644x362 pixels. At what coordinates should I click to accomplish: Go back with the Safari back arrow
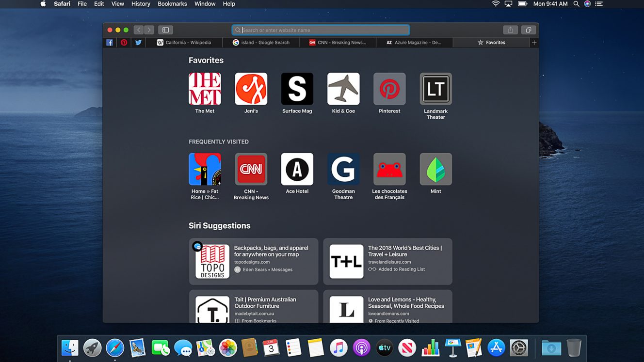pyautogui.click(x=139, y=30)
